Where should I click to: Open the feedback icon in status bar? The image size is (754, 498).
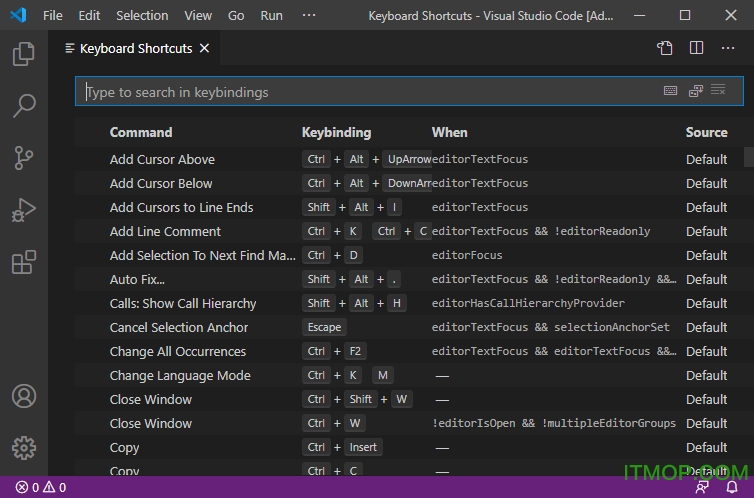click(x=703, y=487)
